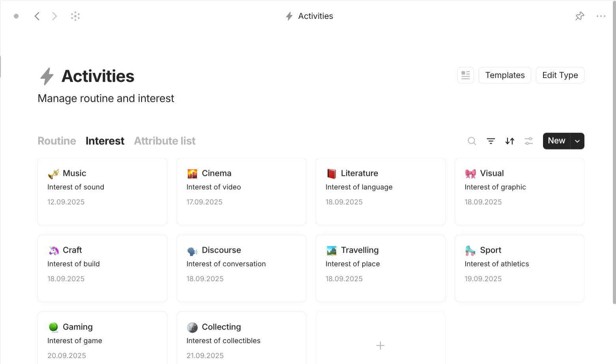This screenshot has width=616, height=364.
Task: Open the Collecting interest card
Action: coord(241,338)
